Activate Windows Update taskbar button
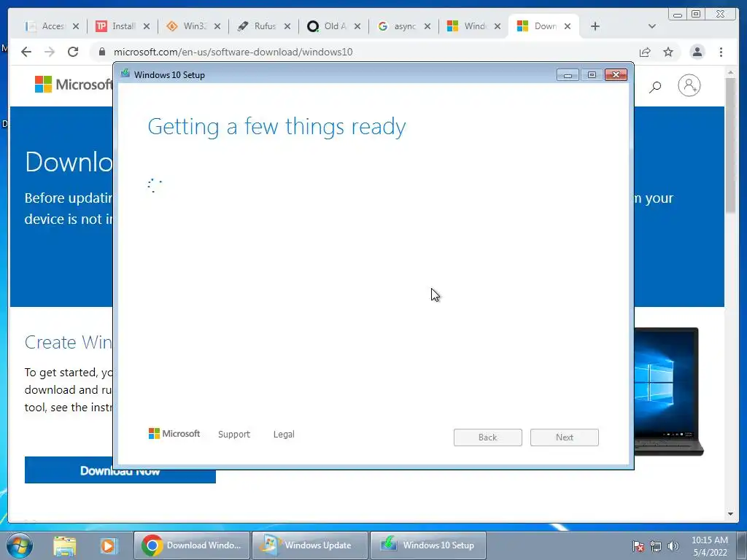The image size is (747, 560). tap(309, 545)
